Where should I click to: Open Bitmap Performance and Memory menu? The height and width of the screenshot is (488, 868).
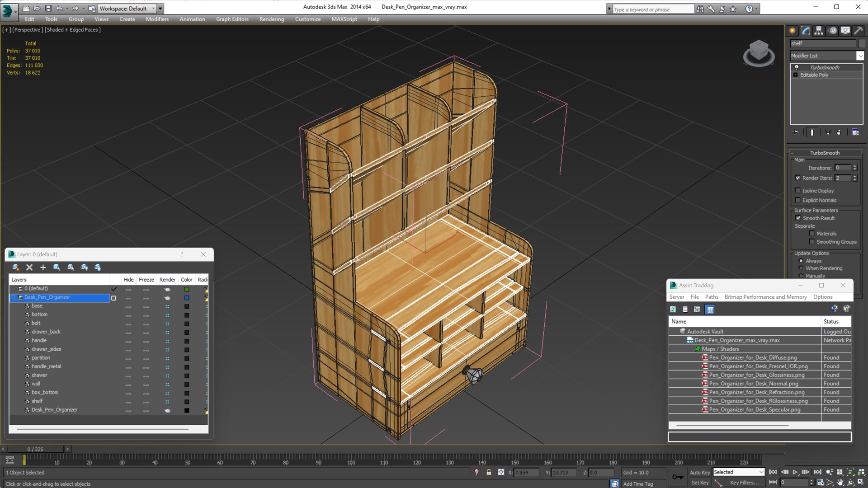(765, 297)
